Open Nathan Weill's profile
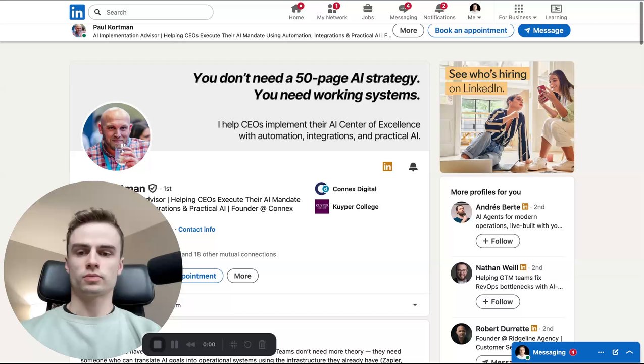 tap(497, 267)
